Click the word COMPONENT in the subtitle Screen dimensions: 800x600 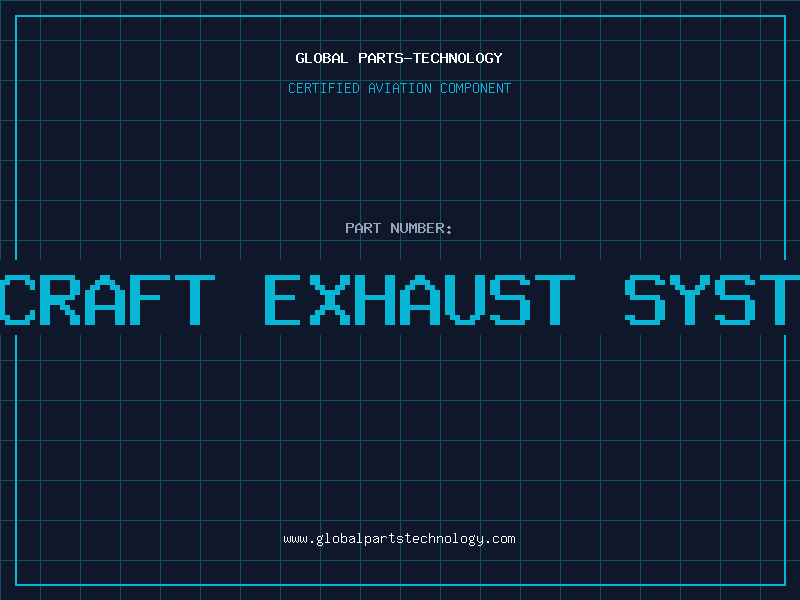point(475,88)
